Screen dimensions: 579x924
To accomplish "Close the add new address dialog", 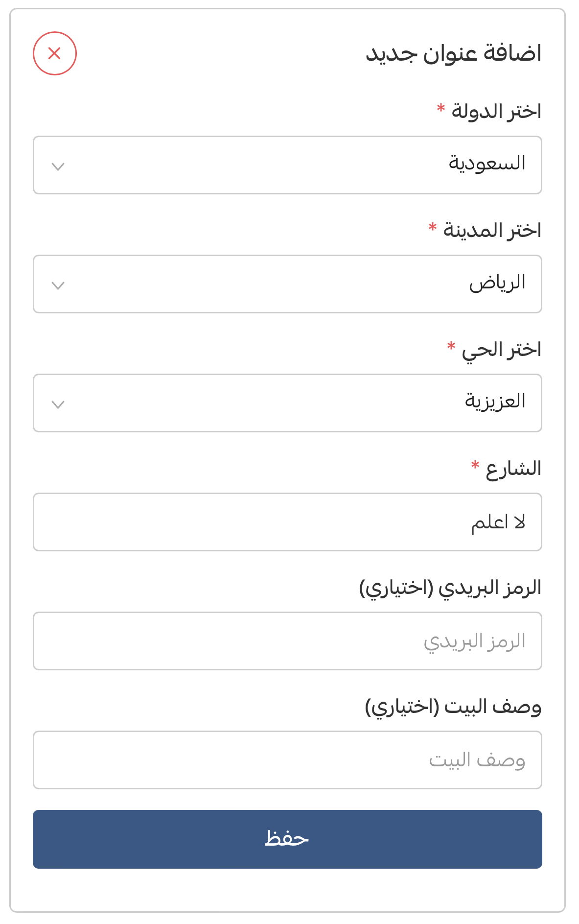I will point(55,53).
